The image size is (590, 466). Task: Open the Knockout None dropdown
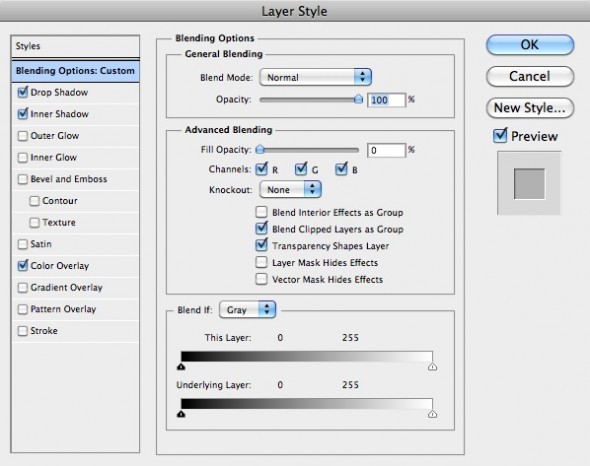coord(290,189)
